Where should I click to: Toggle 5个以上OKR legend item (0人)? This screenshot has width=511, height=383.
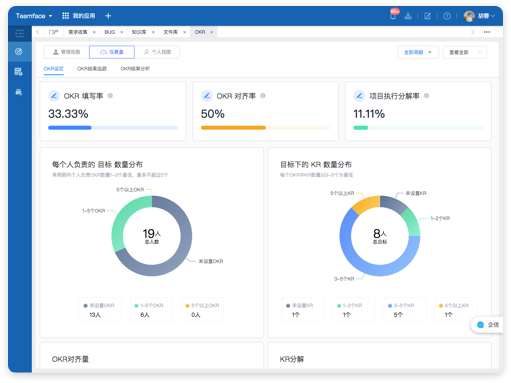click(202, 310)
